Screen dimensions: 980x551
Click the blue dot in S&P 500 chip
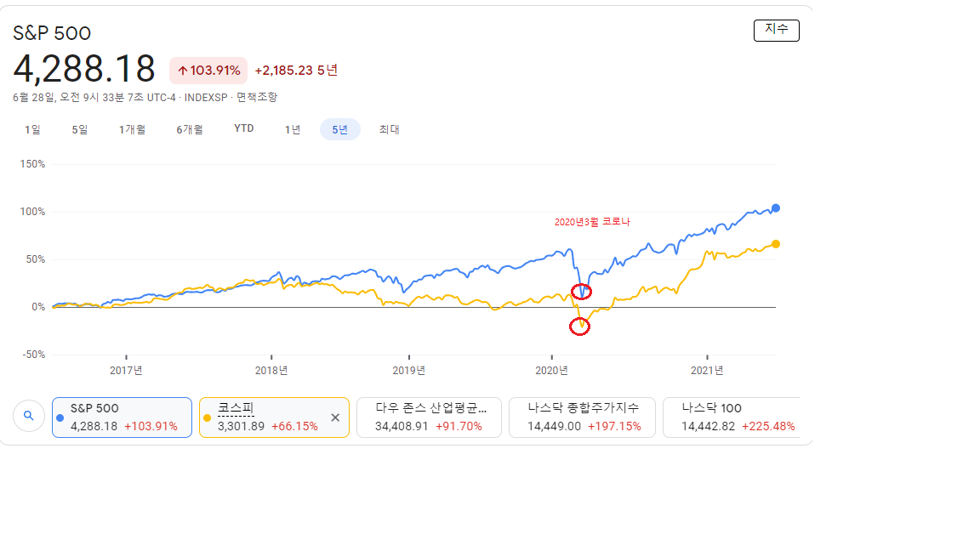tap(60, 418)
